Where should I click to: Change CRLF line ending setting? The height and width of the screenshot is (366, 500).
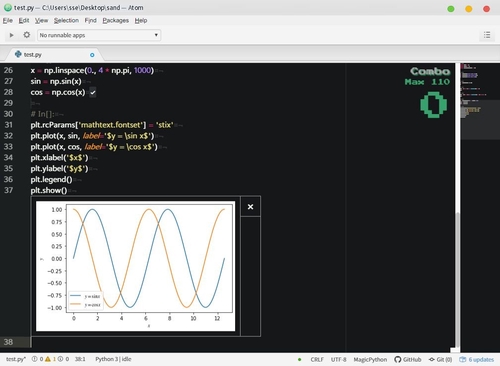click(x=317, y=359)
